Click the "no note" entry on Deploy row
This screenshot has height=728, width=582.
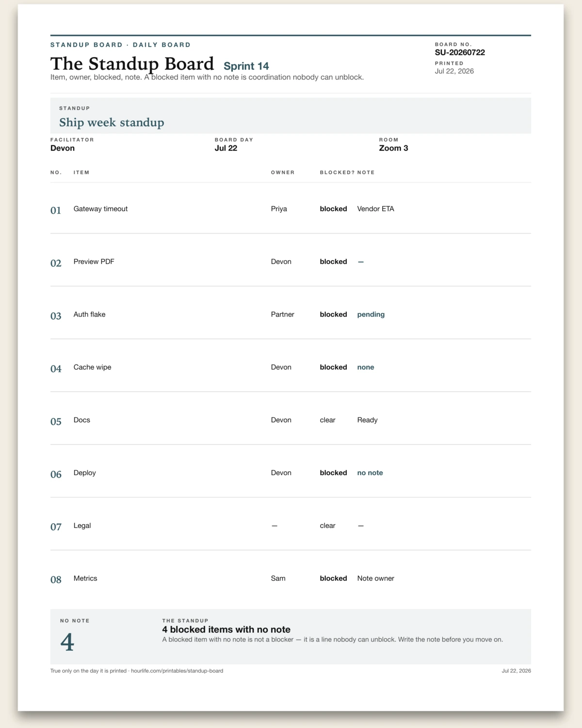pos(370,473)
